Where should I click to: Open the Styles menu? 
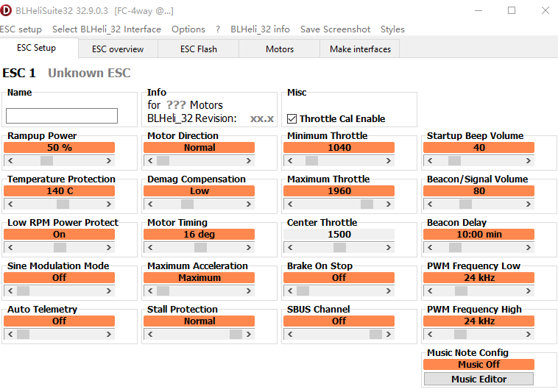[x=392, y=29]
